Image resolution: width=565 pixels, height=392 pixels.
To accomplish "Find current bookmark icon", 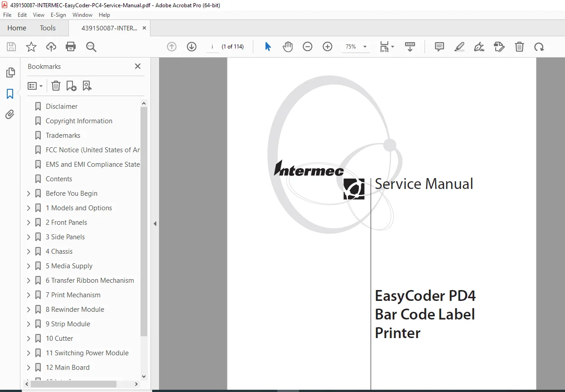I will (87, 86).
